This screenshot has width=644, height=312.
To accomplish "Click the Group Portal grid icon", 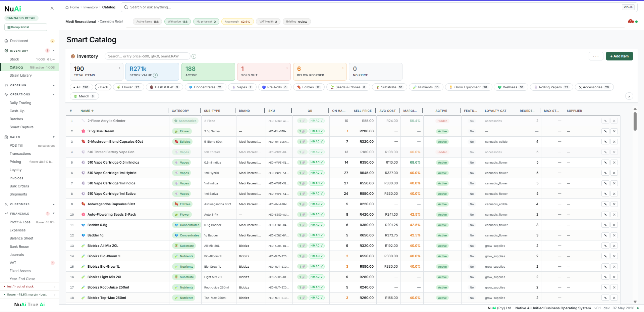I will click(9, 27).
